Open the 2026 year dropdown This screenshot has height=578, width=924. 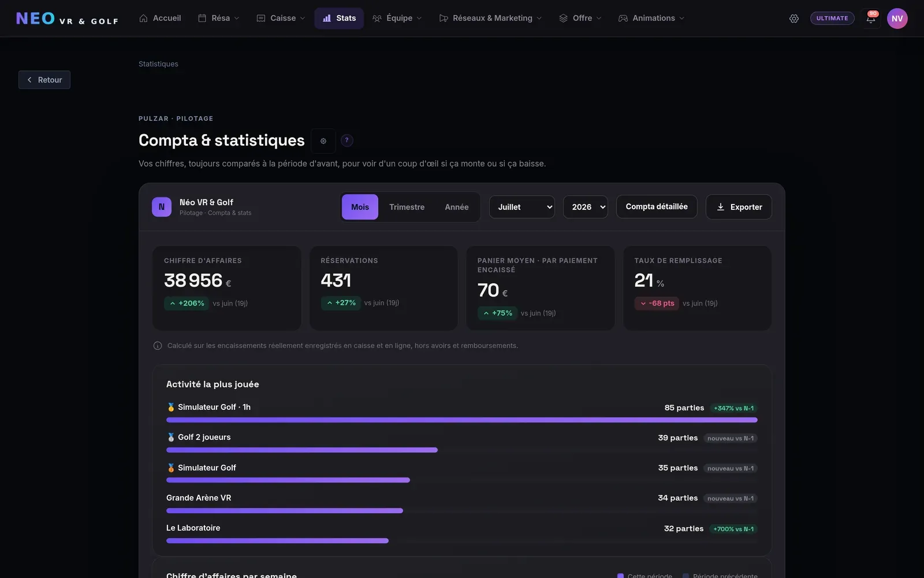point(586,207)
